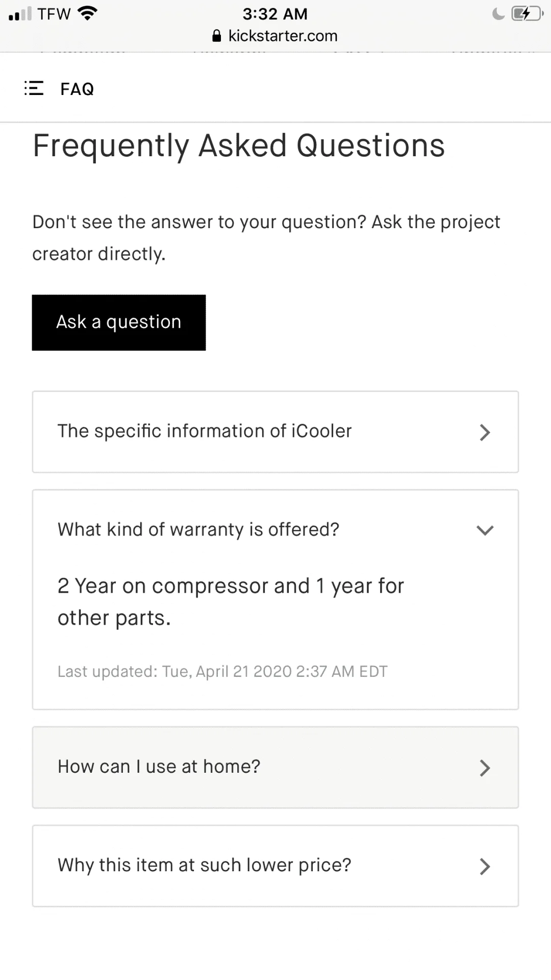Expand chevron for iCooler specific information
This screenshot has width=551, height=980.
tap(485, 432)
